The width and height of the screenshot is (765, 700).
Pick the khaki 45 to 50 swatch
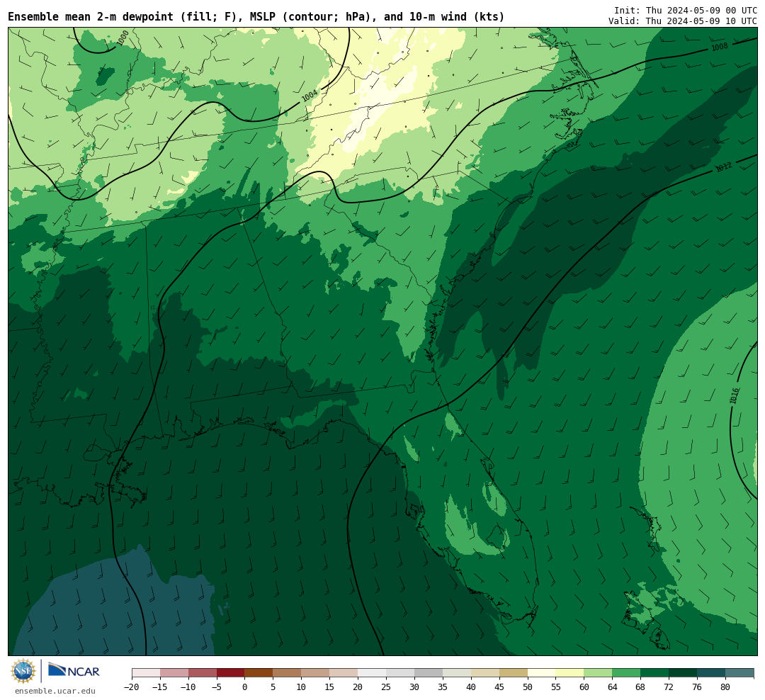514,673
